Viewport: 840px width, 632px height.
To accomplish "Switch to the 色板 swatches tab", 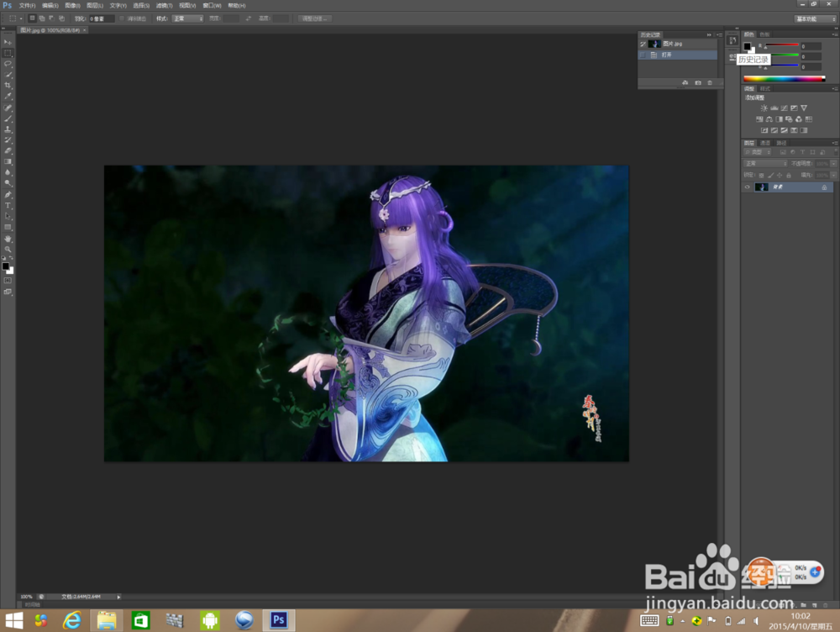I will tap(764, 34).
